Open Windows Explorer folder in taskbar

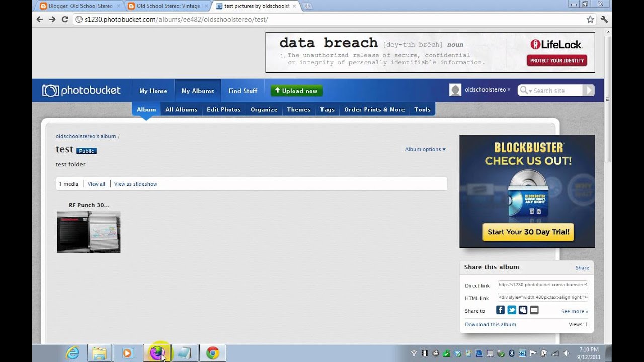tap(100, 353)
